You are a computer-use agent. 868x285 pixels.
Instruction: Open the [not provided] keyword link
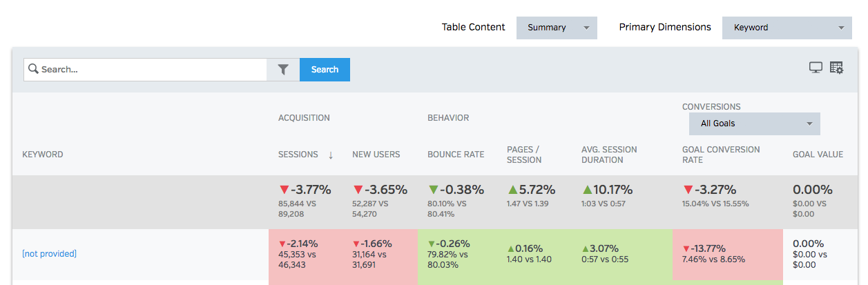[49, 254]
